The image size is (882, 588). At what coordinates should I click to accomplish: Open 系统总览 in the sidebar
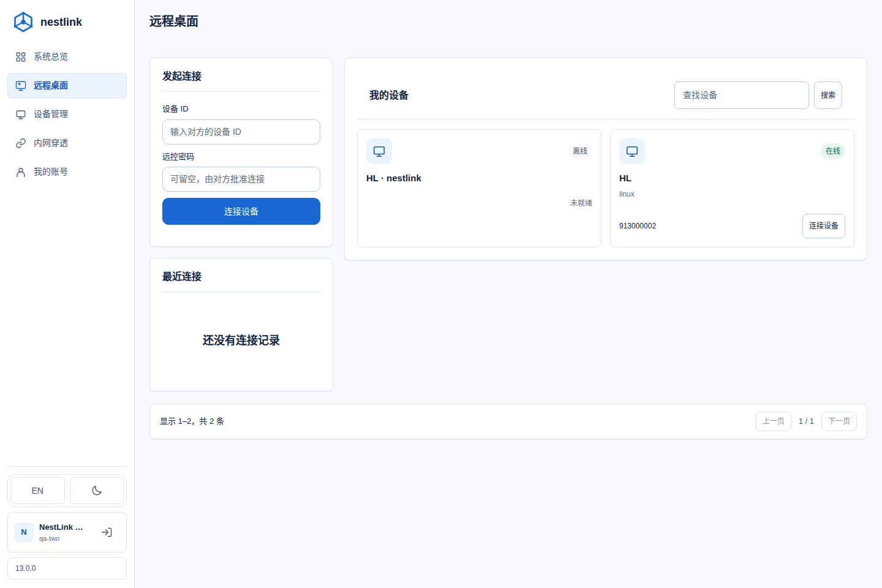point(67,57)
